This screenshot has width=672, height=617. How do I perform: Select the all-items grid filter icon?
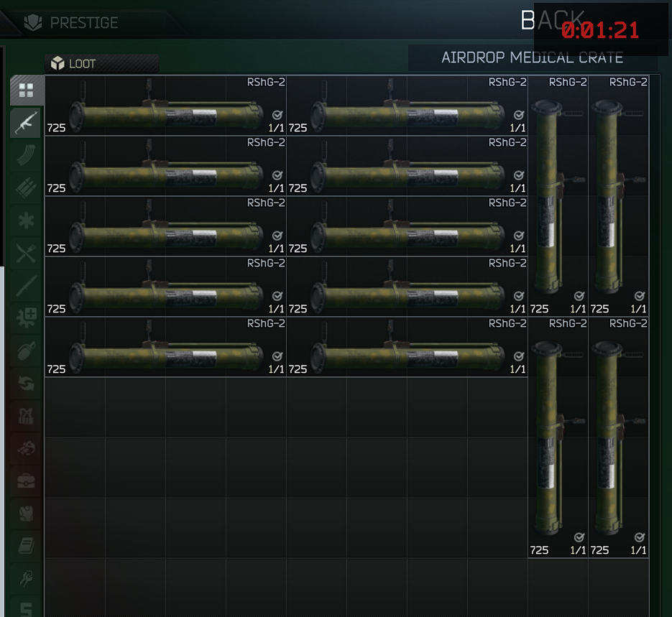coord(26,91)
